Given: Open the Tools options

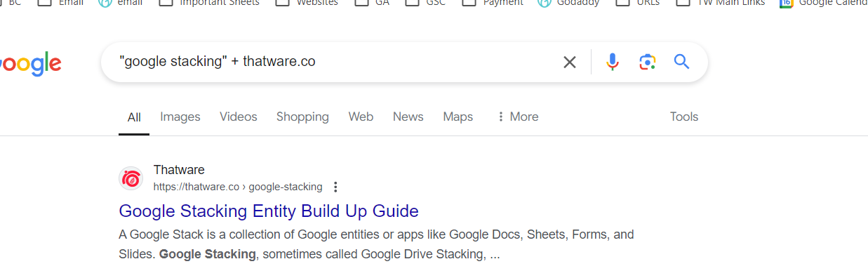Looking at the screenshot, I should 684,117.
